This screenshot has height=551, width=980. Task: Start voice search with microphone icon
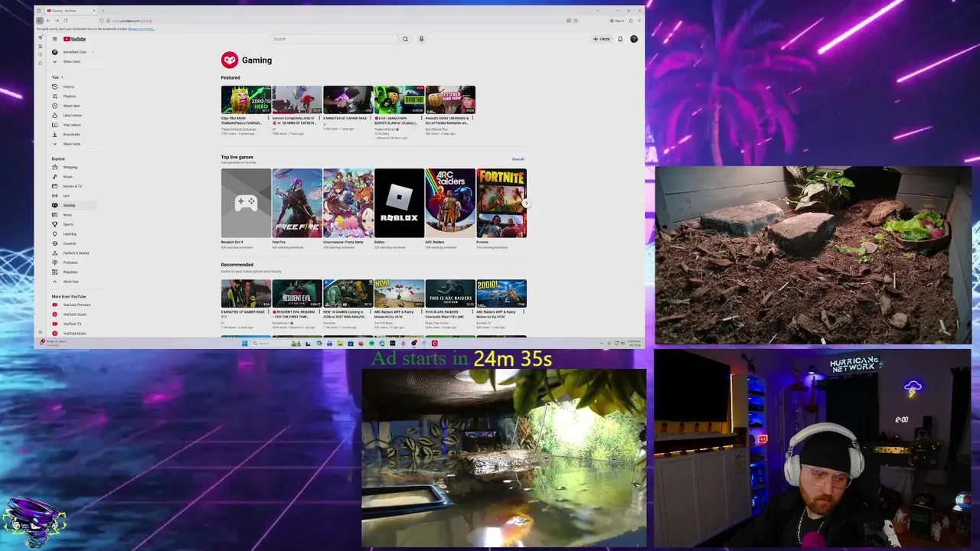click(x=421, y=39)
